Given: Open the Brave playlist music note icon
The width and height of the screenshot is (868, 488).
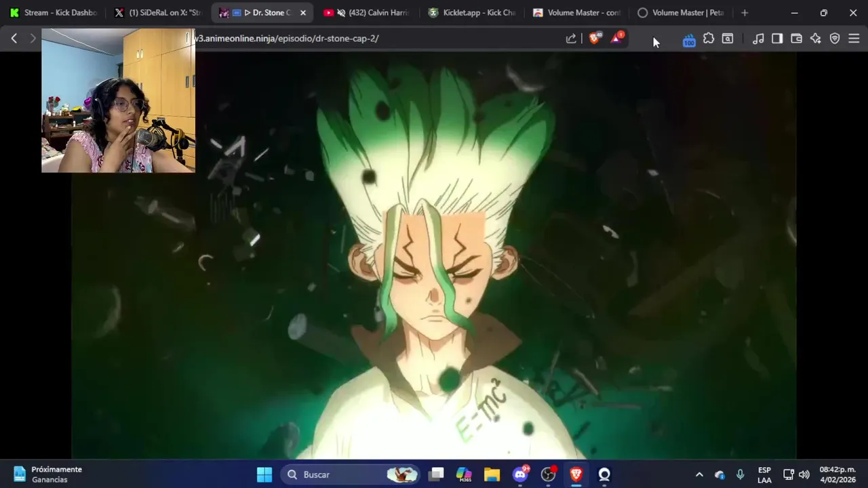Looking at the screenshot, I should point(758,39).
